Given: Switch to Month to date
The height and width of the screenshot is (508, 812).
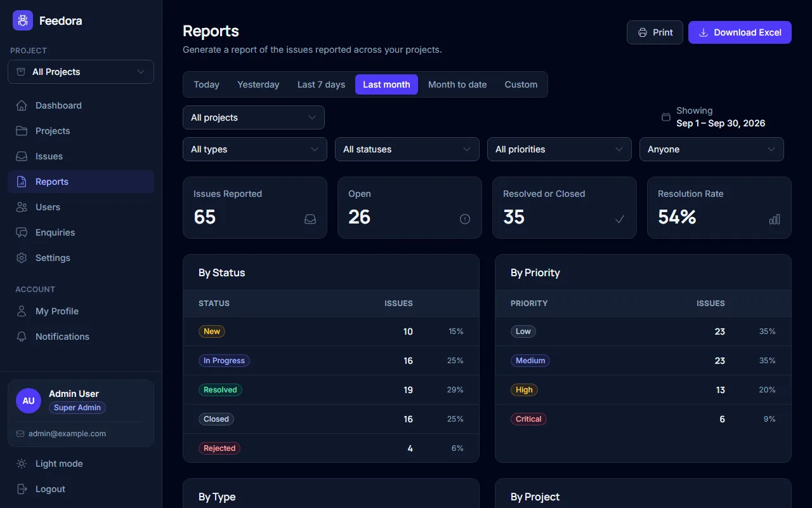Looking at the screenshot, I should tap(457, 84).
